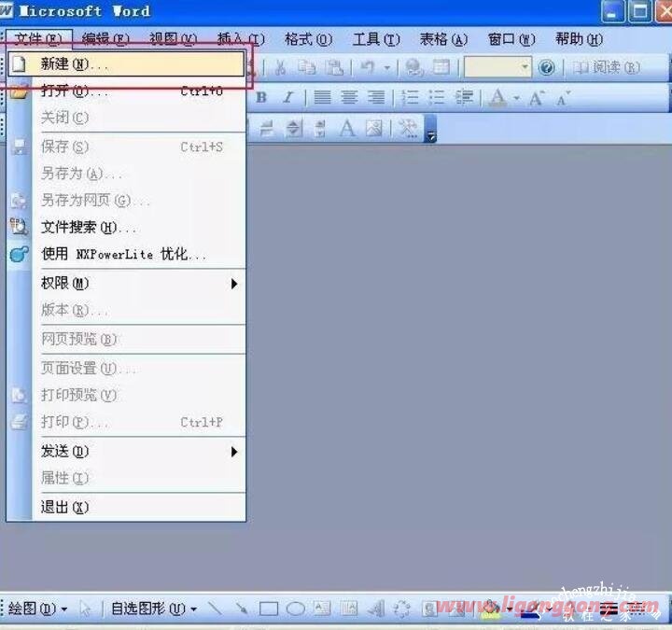Click the greyed 保存(S) menu entry
This screenshot has height=630, width=672.
126,147
